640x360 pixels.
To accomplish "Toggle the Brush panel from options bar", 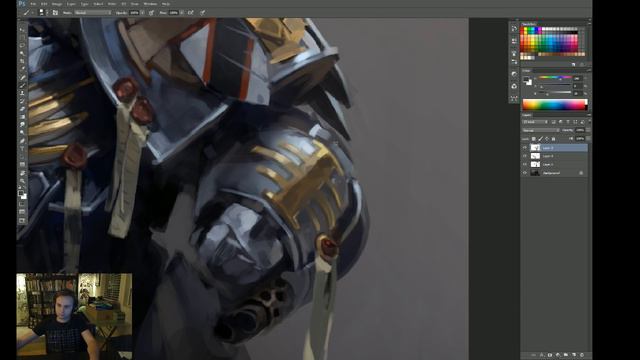I will 55,13.
